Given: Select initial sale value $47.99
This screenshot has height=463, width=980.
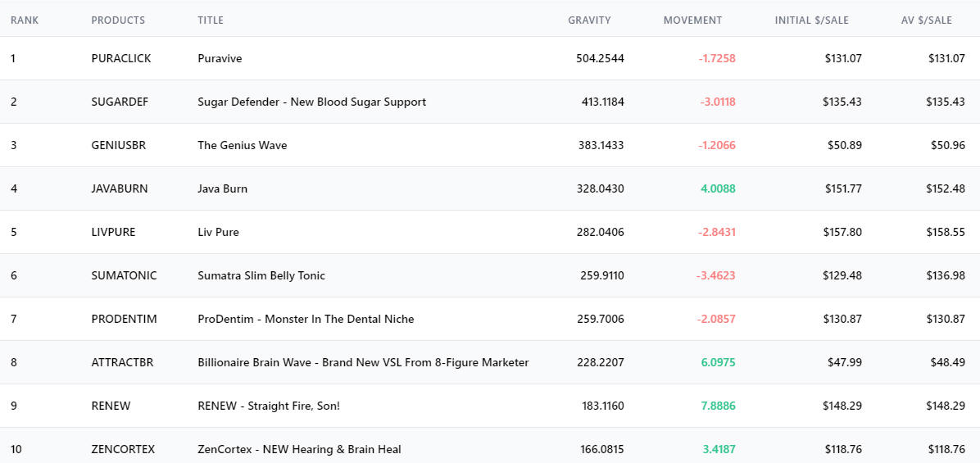Looking at the screenshot, I should tap(846, 362).
